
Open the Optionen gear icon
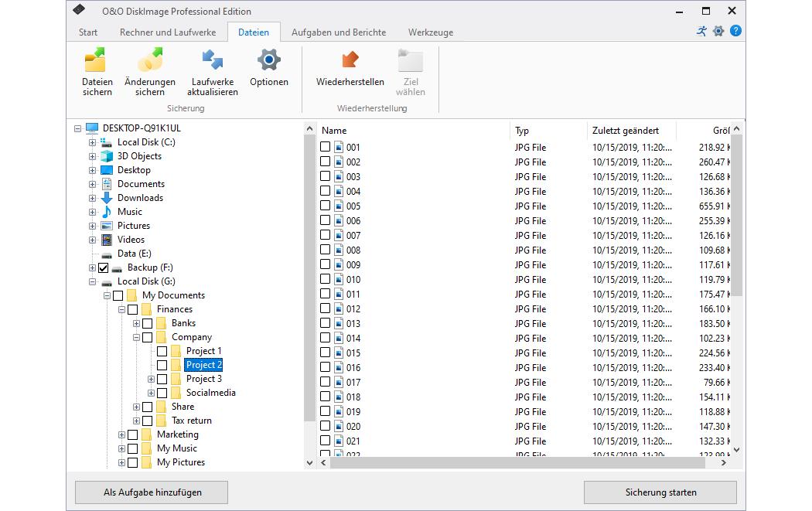point(269,60)
